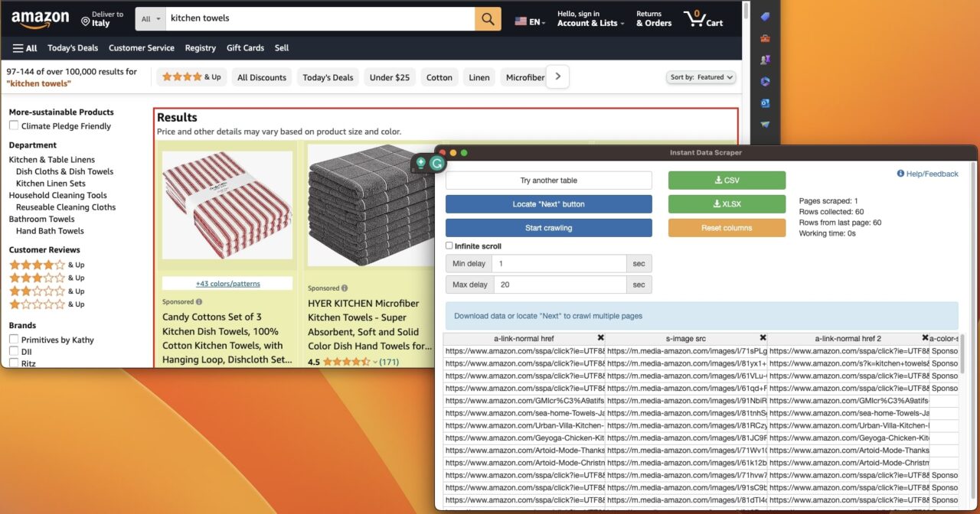The height and width of the screenshot is (514, 980).
Task: Click the Amazon logo
Action: pos(41,19)
